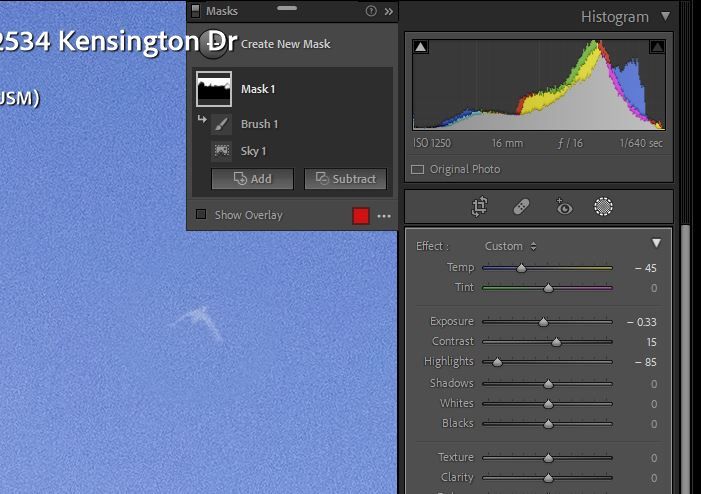Toggle the Original Photo checkbox

(418, 169)
